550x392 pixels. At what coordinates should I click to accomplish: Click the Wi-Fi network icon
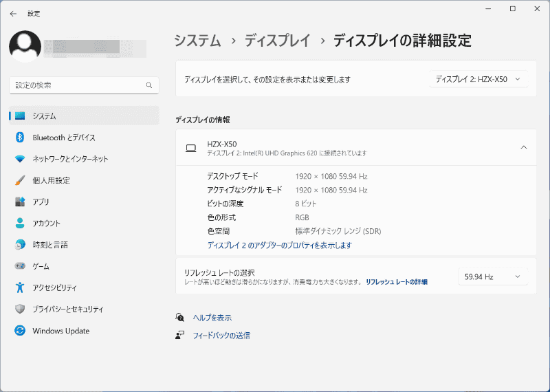pyautogui.click(x=20, y=159)
